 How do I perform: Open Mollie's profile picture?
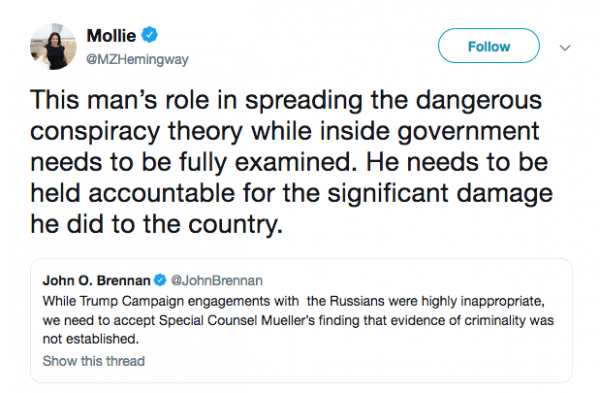click(x=54, y=47)
